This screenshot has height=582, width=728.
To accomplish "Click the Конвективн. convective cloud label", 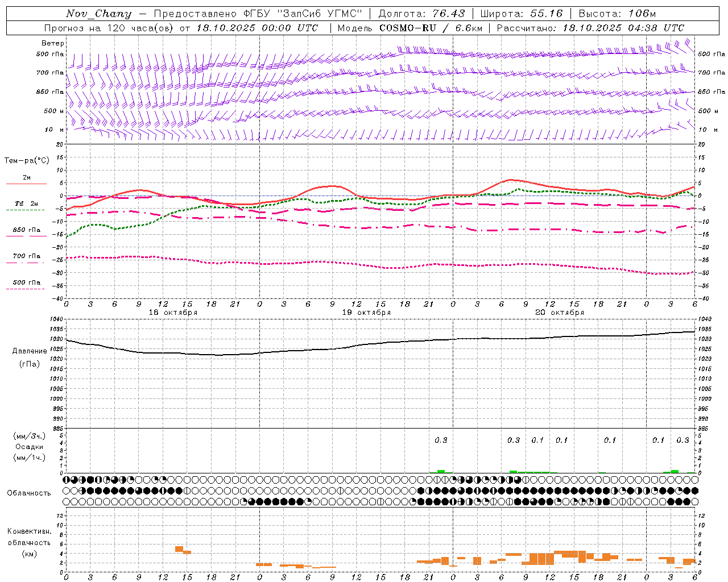I will coord(30,531).
